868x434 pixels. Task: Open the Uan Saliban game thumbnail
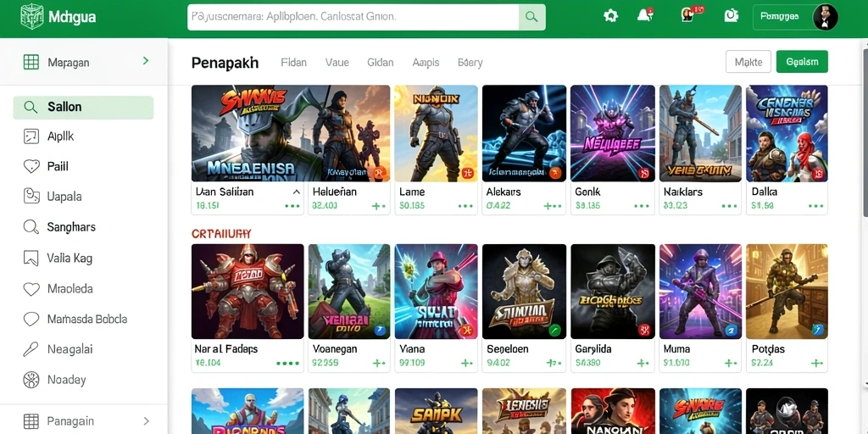click(x=291, y=133)
